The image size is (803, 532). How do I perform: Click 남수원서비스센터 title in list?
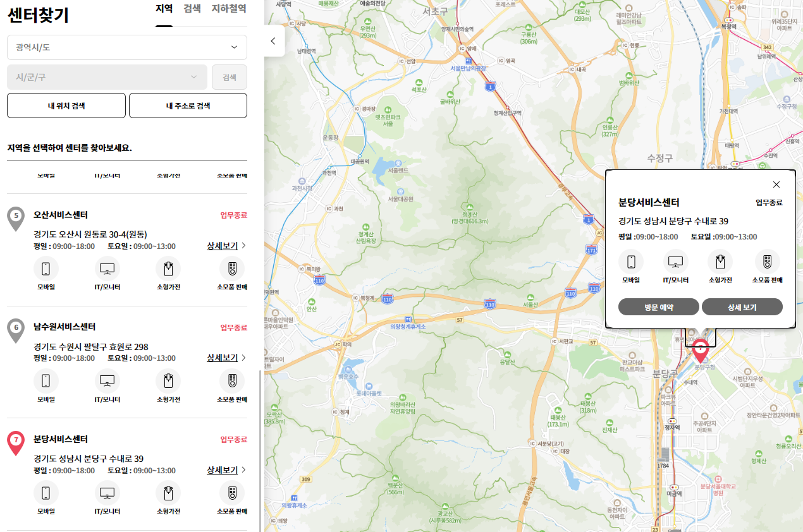coord(64,327)
